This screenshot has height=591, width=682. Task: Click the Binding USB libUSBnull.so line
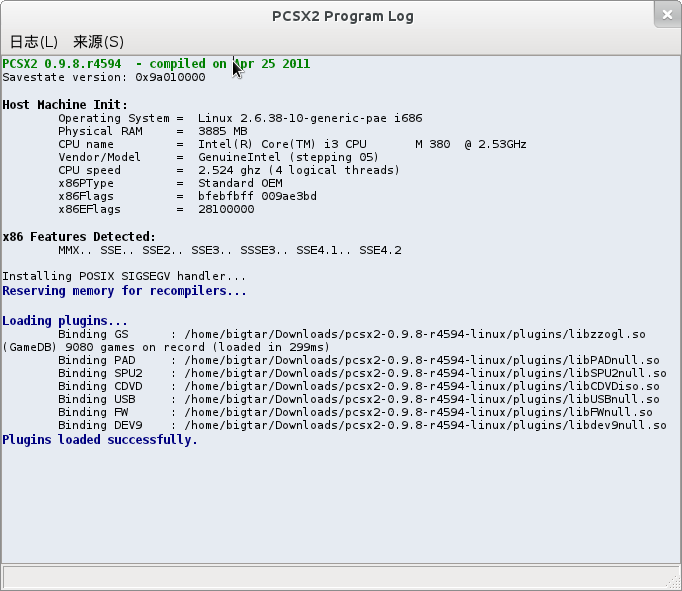[359, 399]
